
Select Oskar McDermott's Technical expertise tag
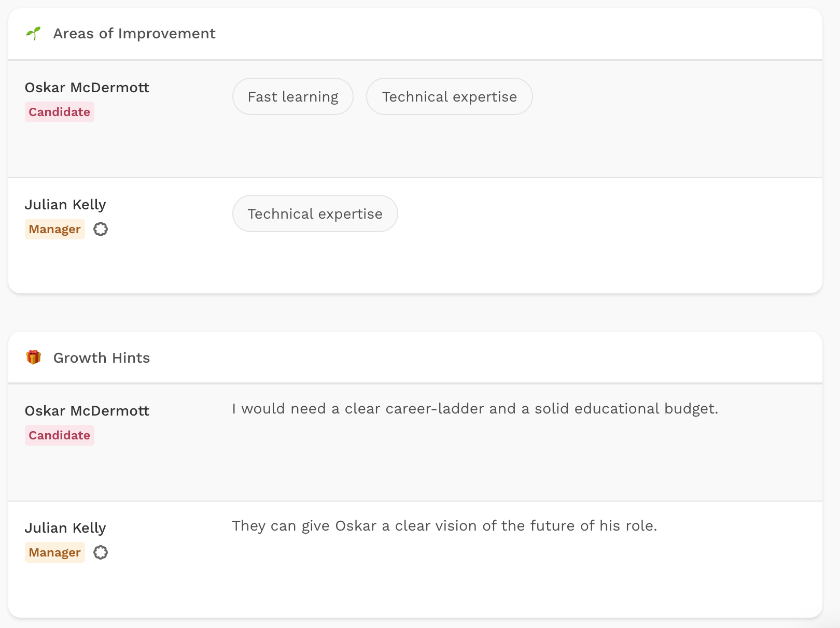point(449,97)
